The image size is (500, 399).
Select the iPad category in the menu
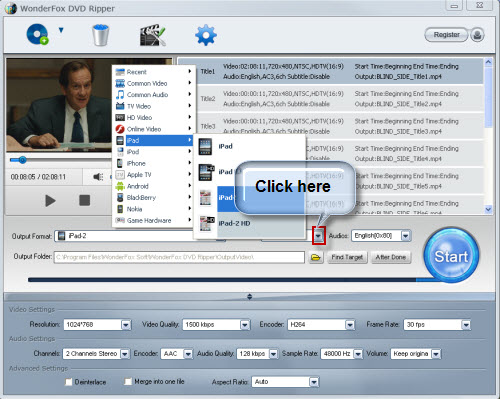point(153,140)
